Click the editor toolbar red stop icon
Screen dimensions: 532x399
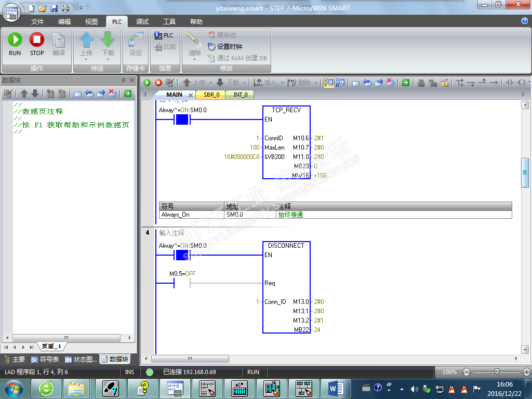pyautogui.click(x=158, y=83)
